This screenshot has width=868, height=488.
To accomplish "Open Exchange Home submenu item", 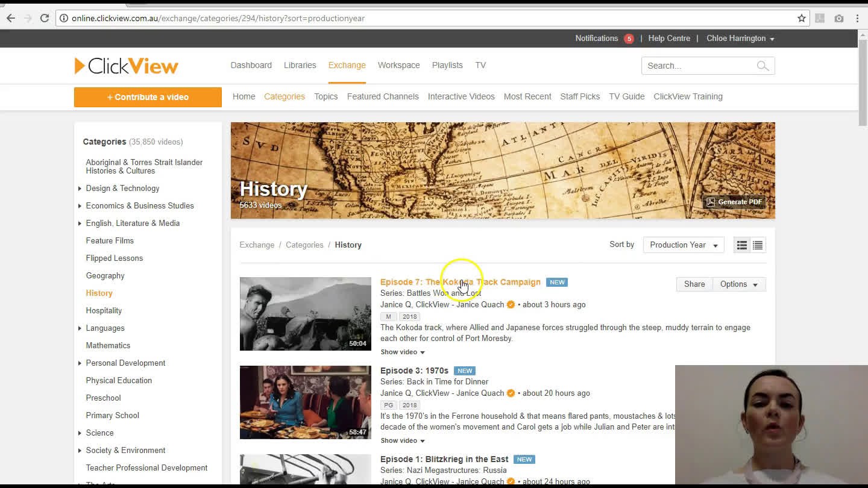I will (x=244, y=96).
